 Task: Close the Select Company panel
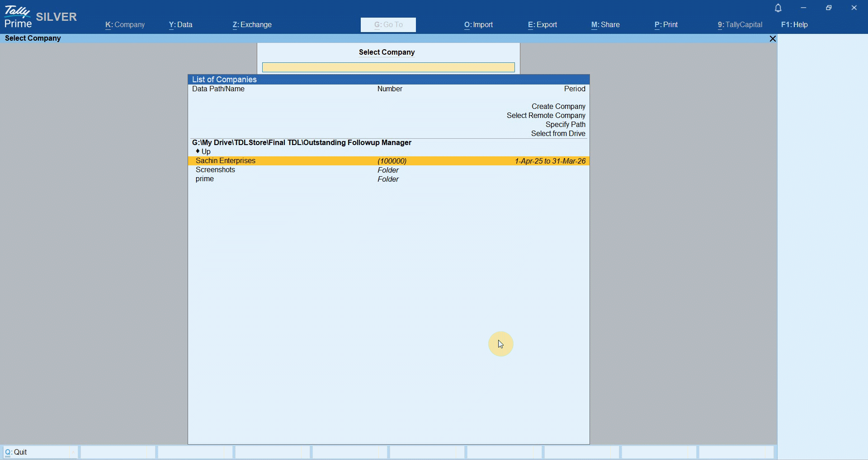[x=773, y=39]
